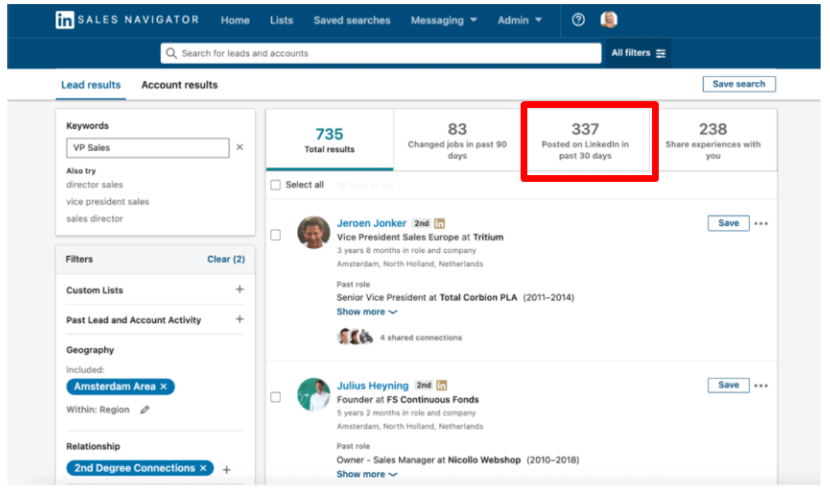This screenshot has width=830, height=488.
Task: Open All filters panel
Action: pyautogui.click(x=638, y=53)
